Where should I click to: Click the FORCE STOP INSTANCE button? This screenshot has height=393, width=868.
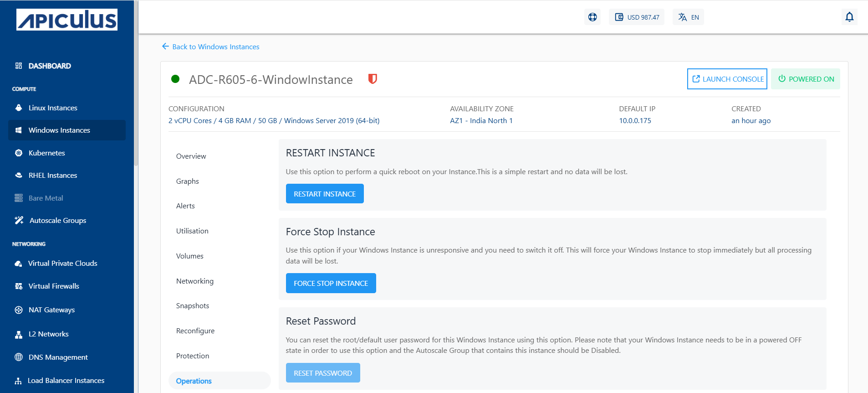[x=331, y=284]
